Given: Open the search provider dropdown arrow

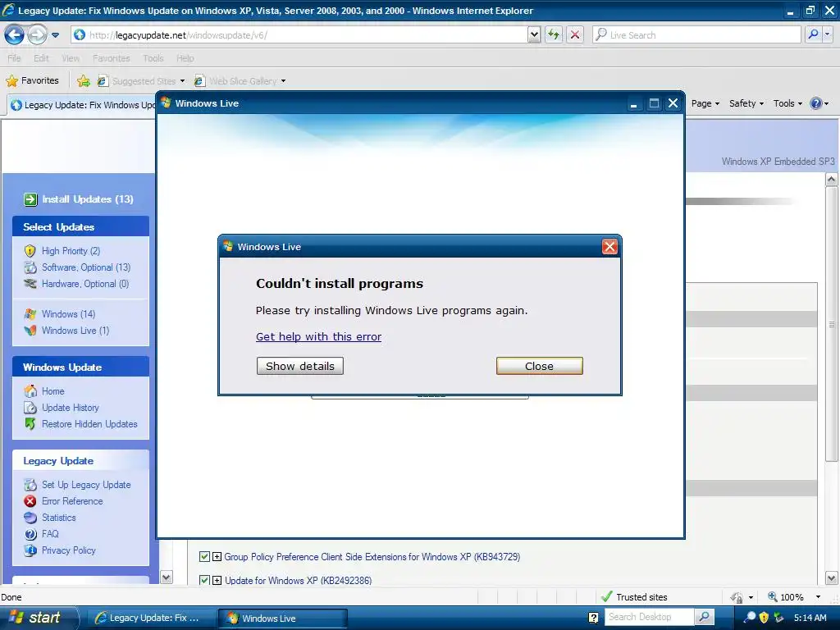Looking at the screenshot, I should (827, 34).
